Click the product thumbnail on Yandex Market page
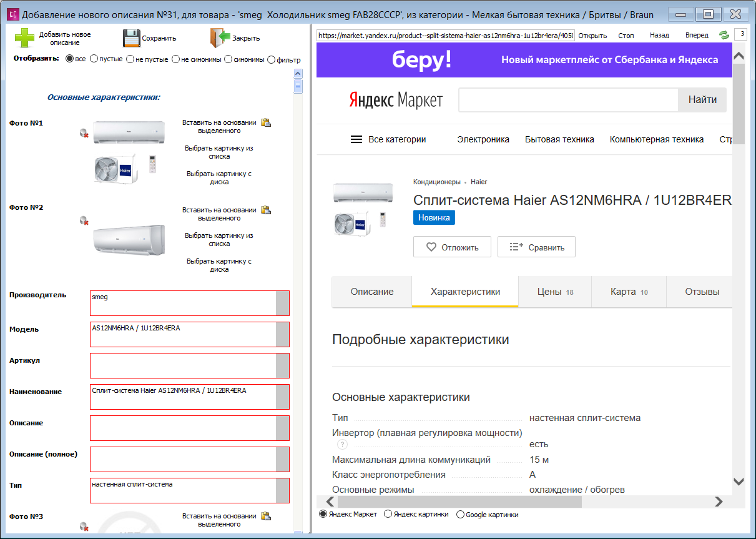This screenshot has height=539, width=756. [x=363, y=210]
